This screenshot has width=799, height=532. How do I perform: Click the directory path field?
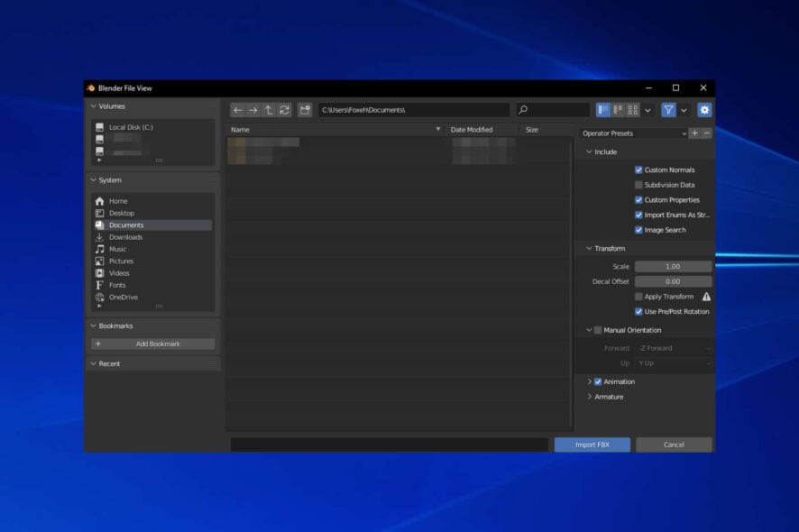click(x=413, y=110)
